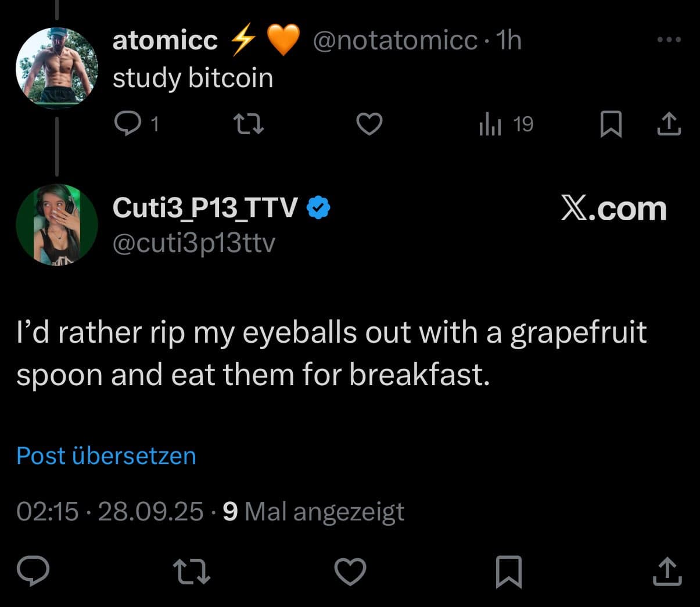The width and height of the screenshot is (700, 607).
Task: View analytics showing 19 views
Action: pos(505,124)
